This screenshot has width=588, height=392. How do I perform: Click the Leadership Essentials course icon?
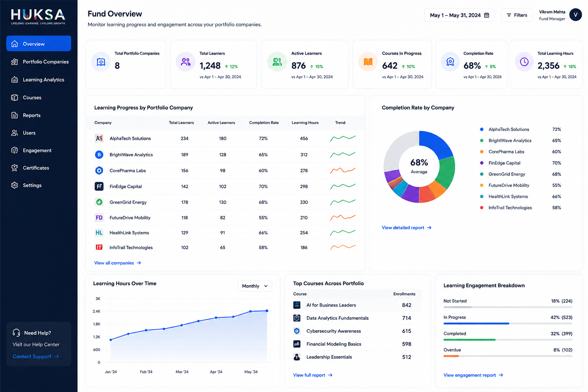[297, 357]
